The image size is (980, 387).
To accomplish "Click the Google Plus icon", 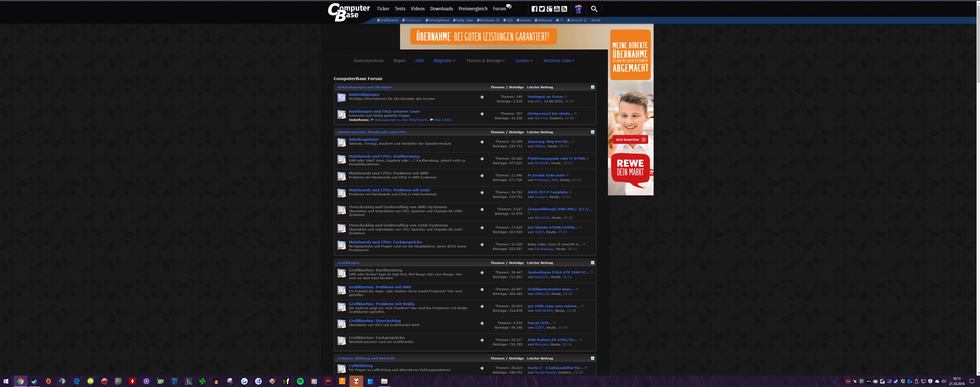I will 549,9.
